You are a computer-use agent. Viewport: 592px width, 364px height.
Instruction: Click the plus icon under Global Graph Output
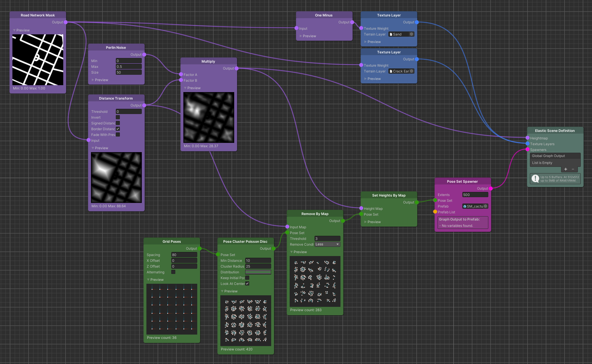565,169
